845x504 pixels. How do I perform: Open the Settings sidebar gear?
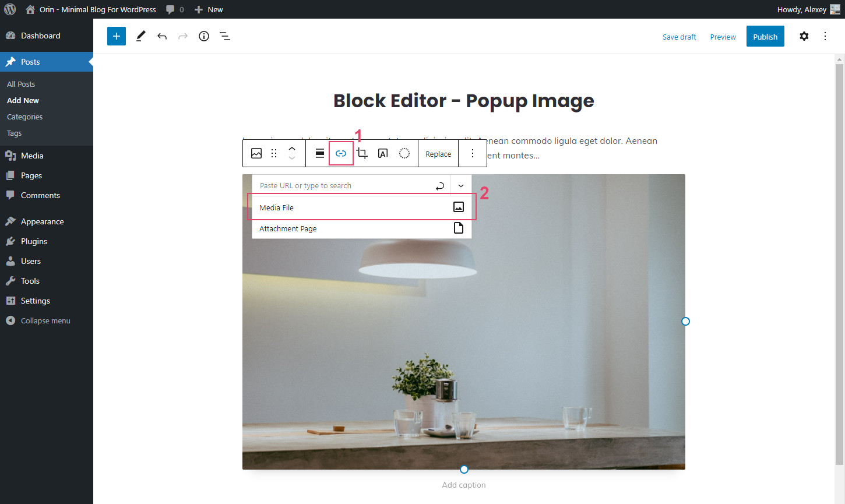pos(804,36)
